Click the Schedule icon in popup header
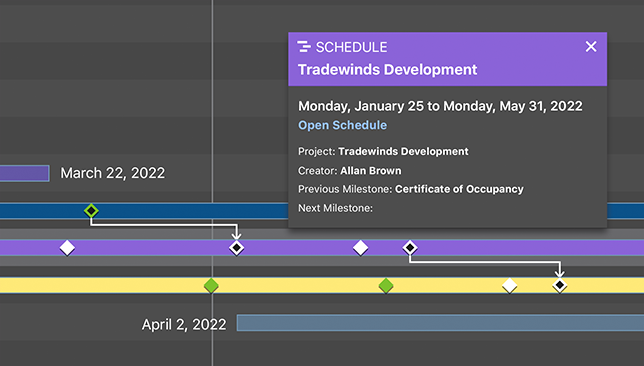644x366 pixels. [x=304, y=47]
